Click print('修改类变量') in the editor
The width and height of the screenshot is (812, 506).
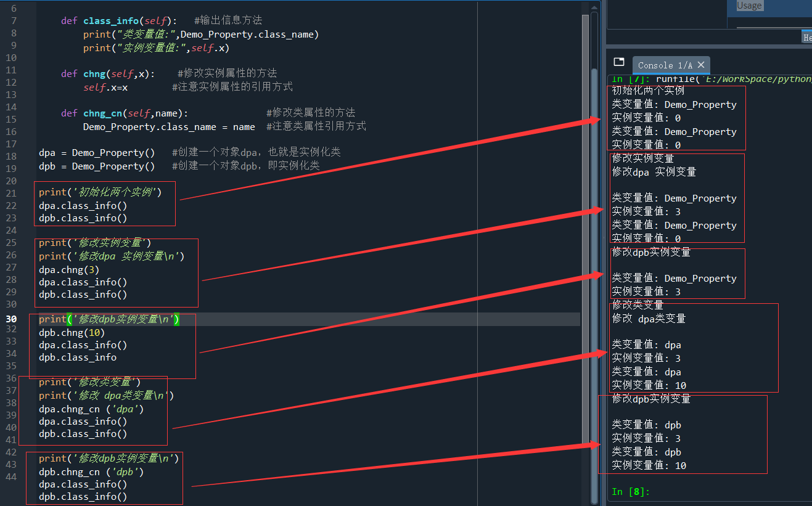pyautogui.click(x=90, y=382)
